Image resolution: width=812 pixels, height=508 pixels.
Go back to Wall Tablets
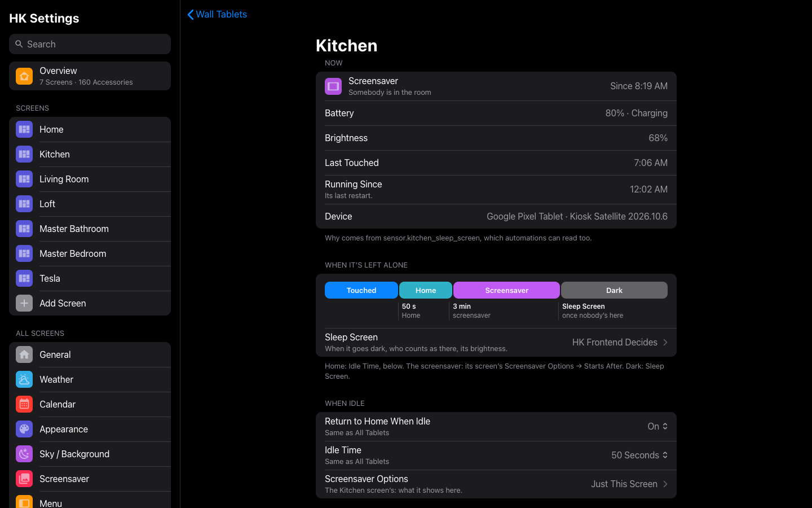point(217,14)
